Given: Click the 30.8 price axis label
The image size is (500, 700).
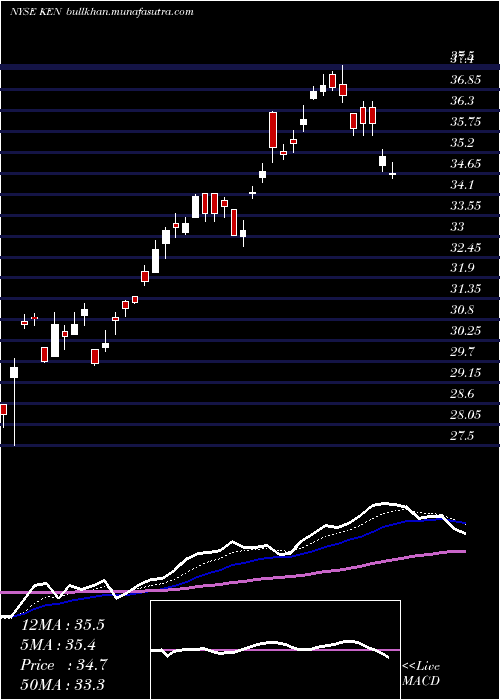Looking at the screenshot, I should [x=462, y=310].
